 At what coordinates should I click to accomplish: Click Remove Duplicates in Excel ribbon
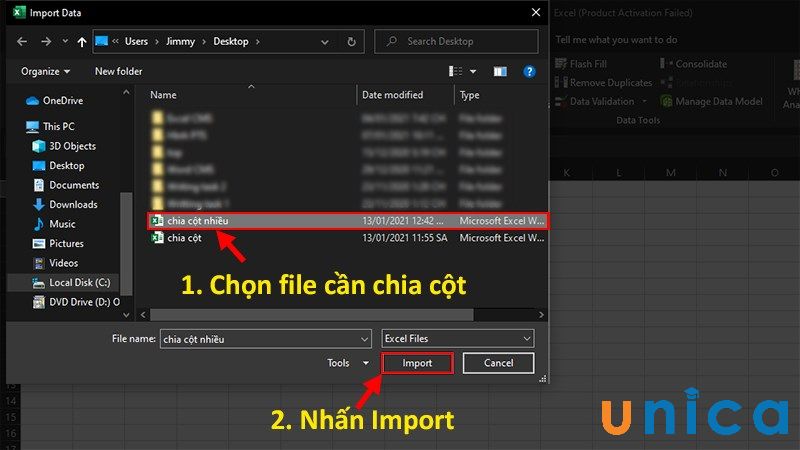click(604, 83)
